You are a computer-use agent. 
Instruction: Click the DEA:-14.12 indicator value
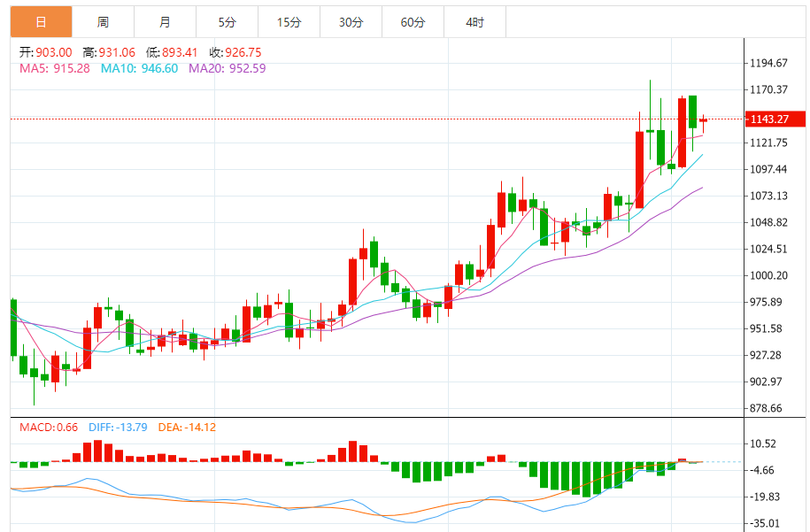pyautogui.click(x=187, y=428)
